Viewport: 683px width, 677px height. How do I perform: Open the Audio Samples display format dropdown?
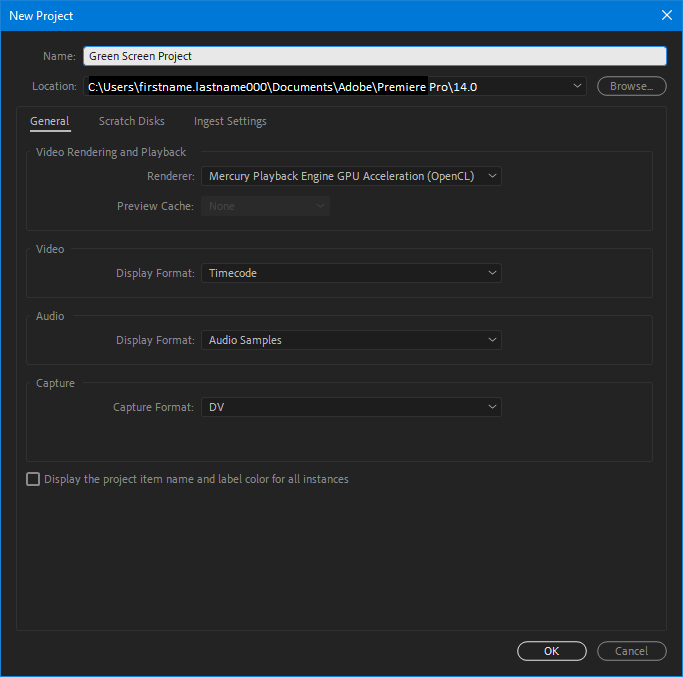pos(351,340)
